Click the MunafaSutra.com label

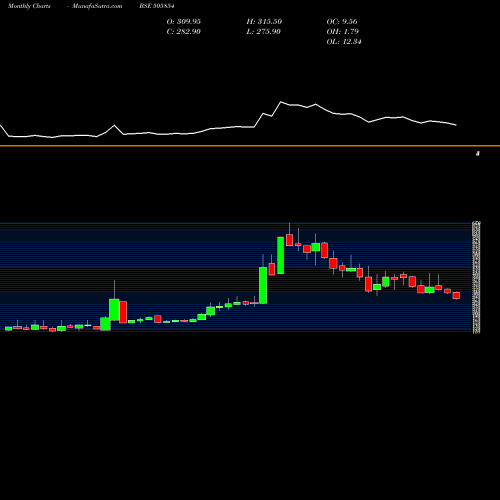click(97, 6)
